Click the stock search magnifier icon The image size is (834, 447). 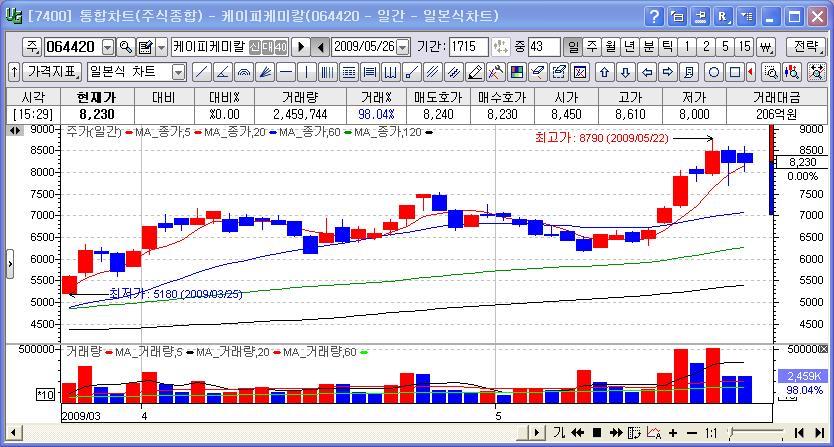pyautogui.click(x=126, y=47)
